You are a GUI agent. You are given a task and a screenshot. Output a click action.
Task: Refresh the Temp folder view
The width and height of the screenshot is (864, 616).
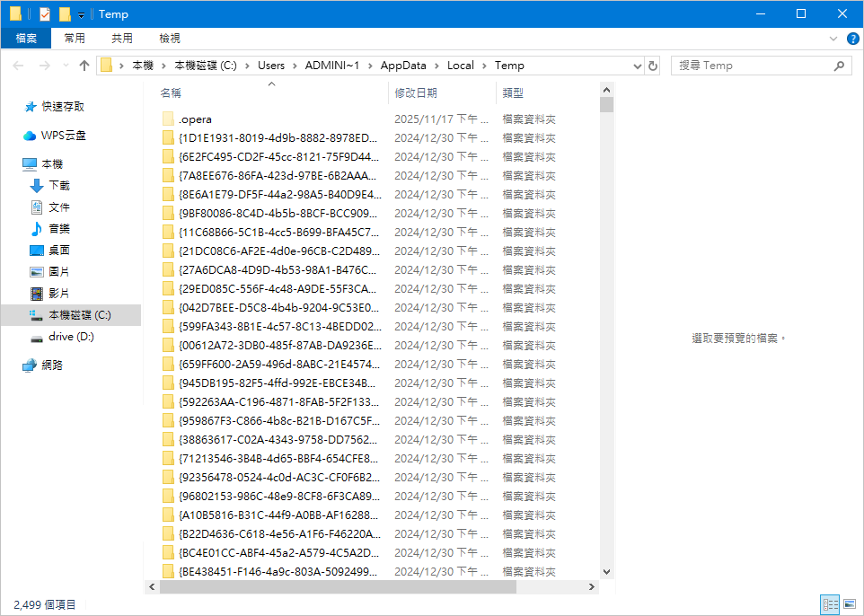[x=653, y=66]
